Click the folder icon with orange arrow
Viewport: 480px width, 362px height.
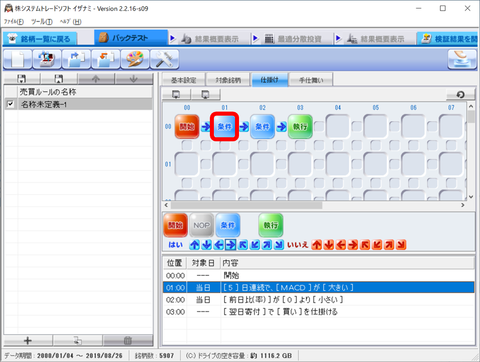pos(106,59)
